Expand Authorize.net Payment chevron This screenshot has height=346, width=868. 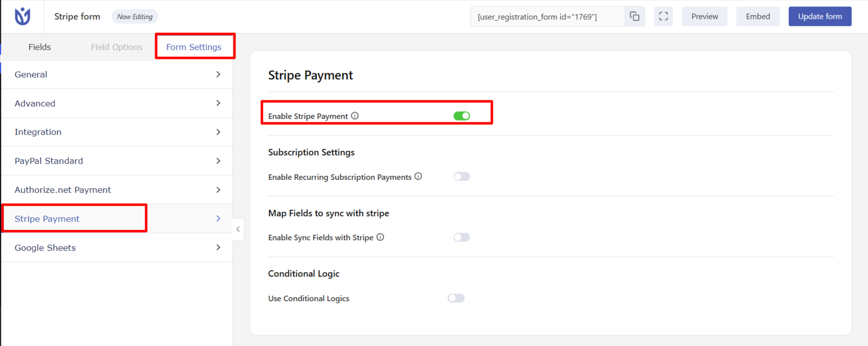coord(218,190)
